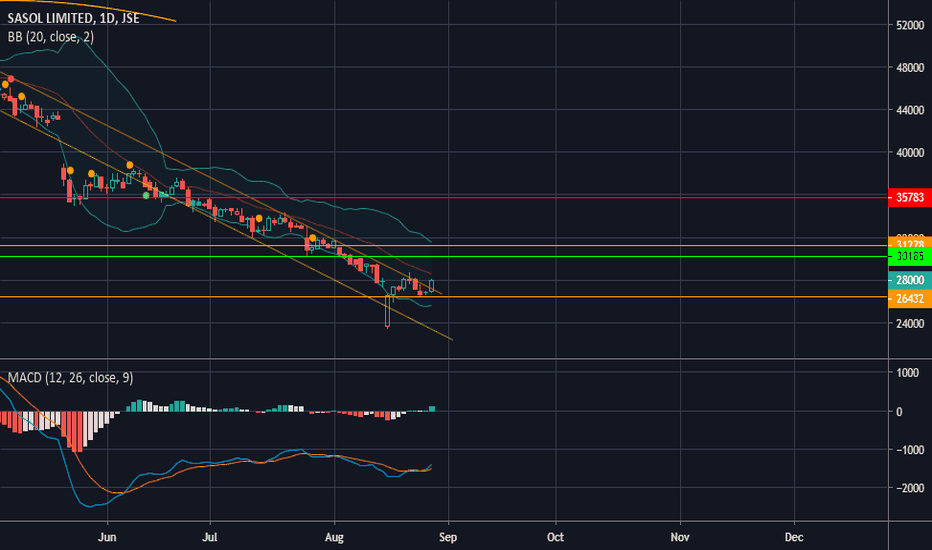This screenshot has height=550, width=932.
Task: Click the 24000 price axis value
Action: point(910,323)
